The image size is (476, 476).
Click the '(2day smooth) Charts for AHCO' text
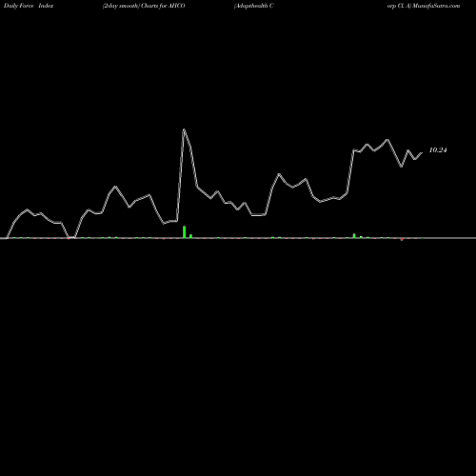[144, 6]
